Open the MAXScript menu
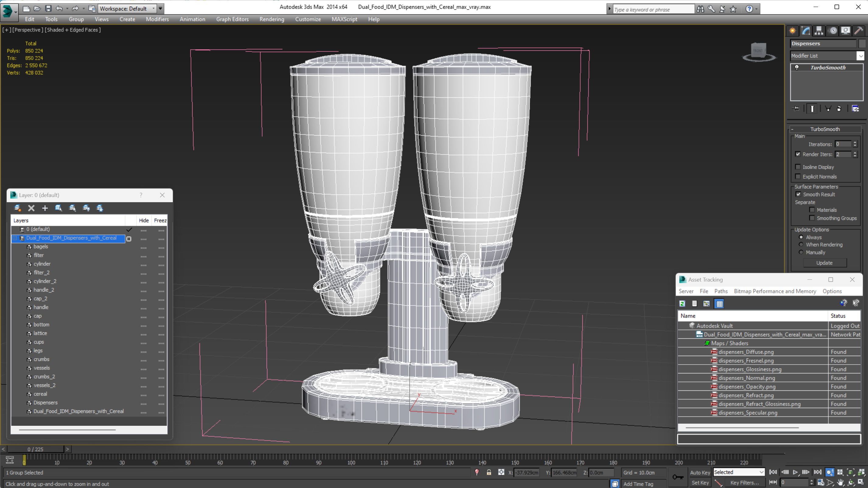 click(344, 19)
